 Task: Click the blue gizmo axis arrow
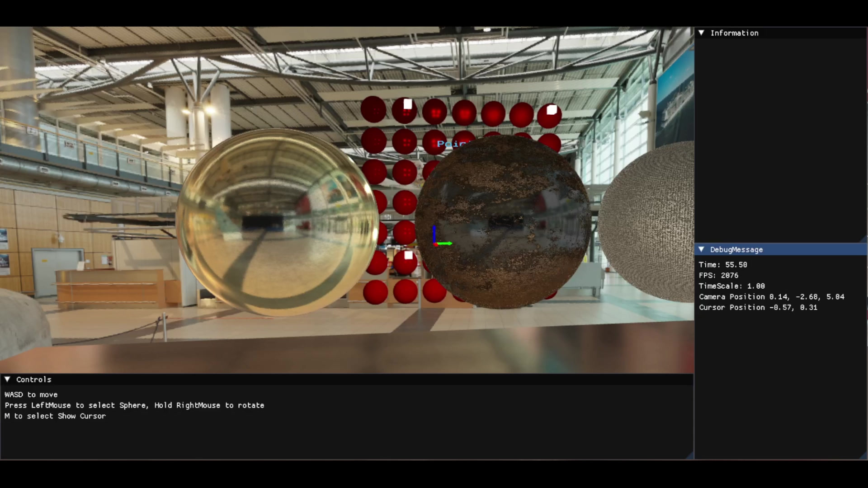tap(434, 234)
